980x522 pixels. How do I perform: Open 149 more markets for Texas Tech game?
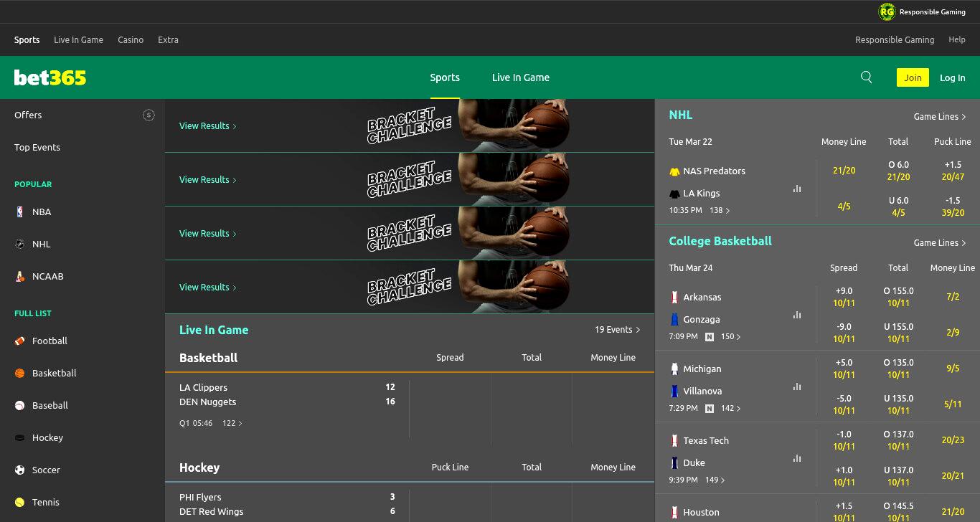click(716, 480)
